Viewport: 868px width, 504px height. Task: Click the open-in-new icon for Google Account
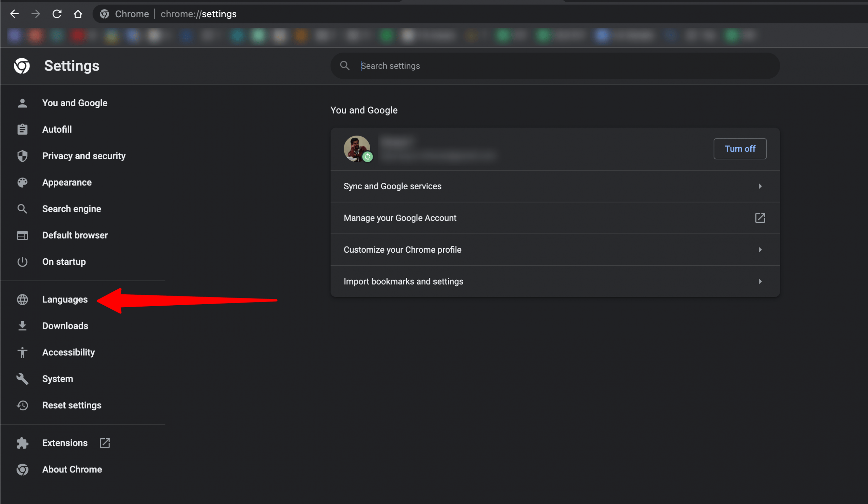[760, 218]
